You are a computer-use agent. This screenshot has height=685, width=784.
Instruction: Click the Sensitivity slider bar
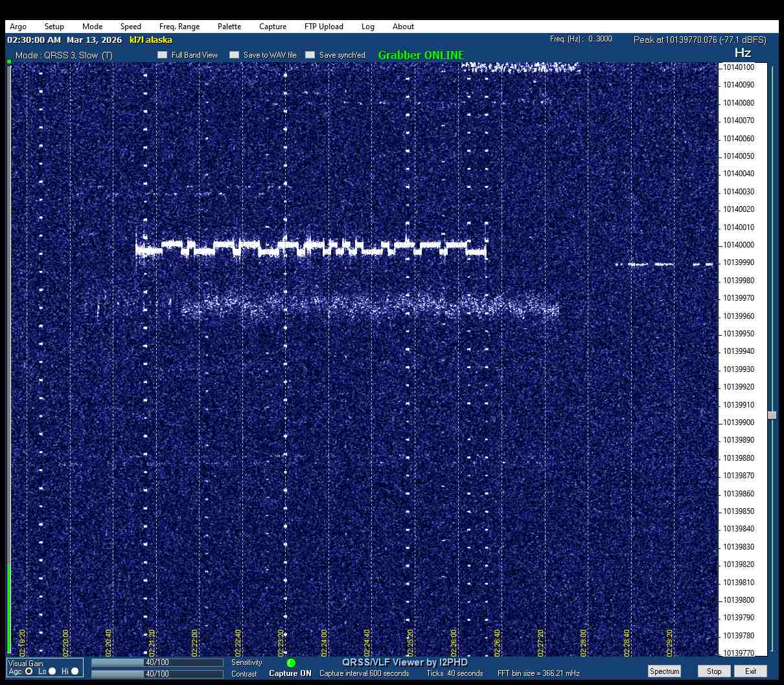(157, 662)
